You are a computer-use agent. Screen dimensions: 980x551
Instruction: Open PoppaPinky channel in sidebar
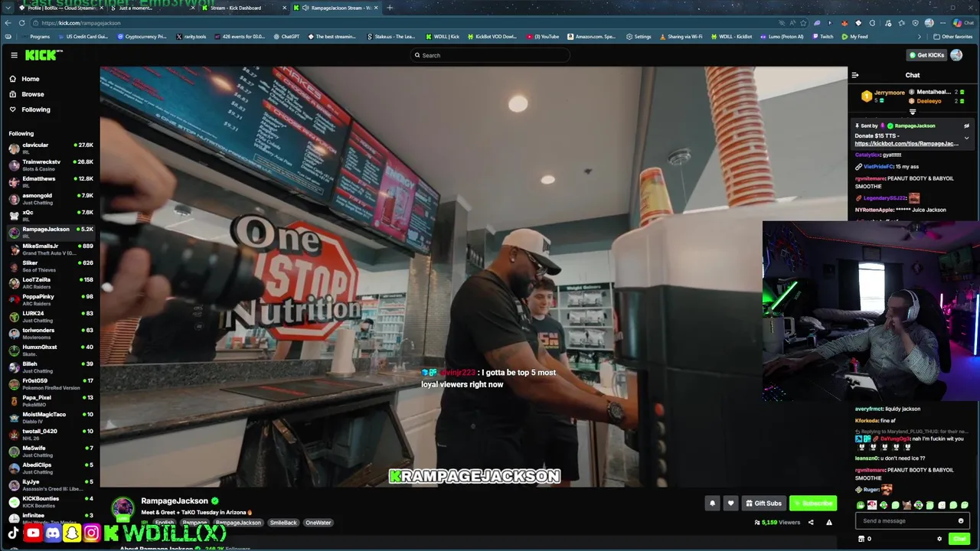(50, 300)
